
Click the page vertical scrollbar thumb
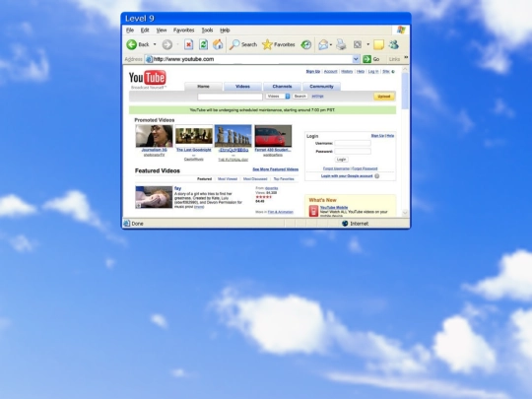coord(405,91)
